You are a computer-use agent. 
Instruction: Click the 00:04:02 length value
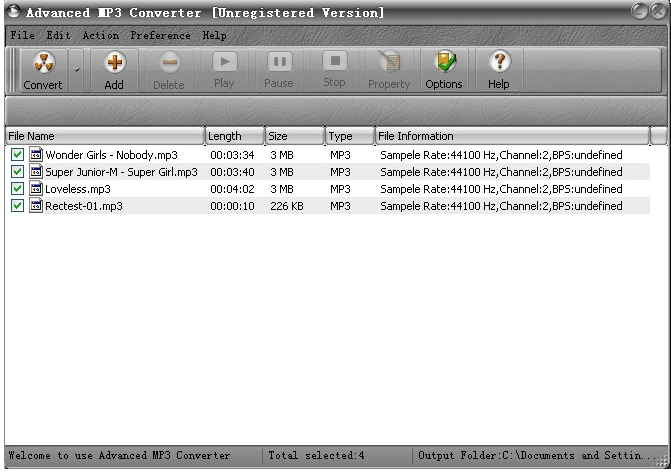point(232,189)
